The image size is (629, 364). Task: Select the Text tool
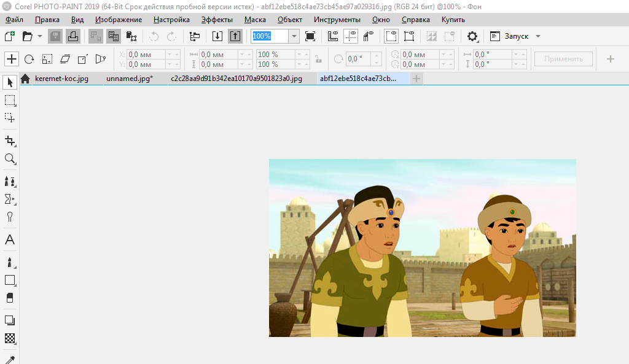[10, 240]
